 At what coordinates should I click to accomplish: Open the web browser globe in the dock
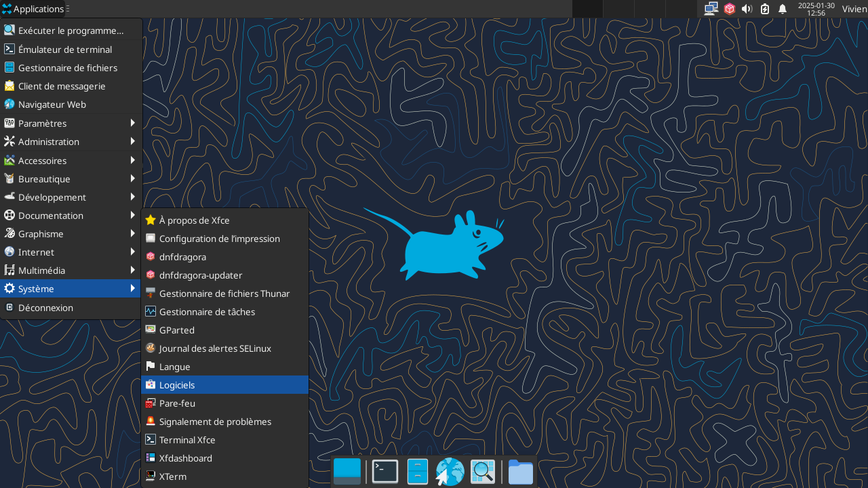pos(450,472)
